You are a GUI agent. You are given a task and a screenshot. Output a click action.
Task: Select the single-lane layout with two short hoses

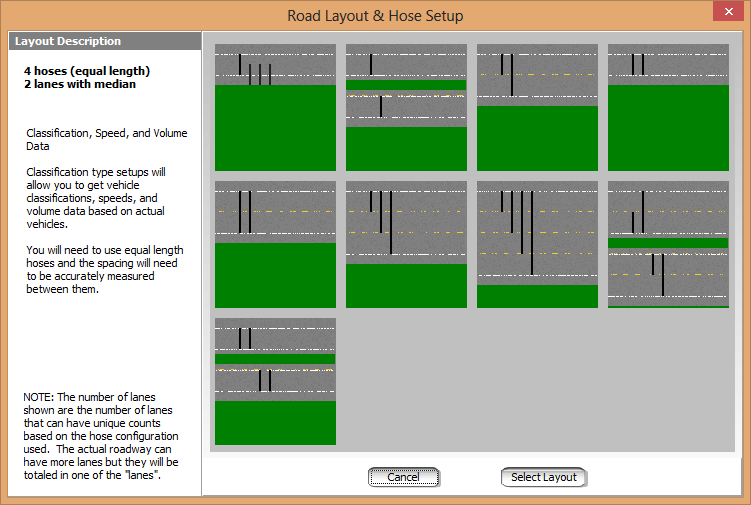668,107
